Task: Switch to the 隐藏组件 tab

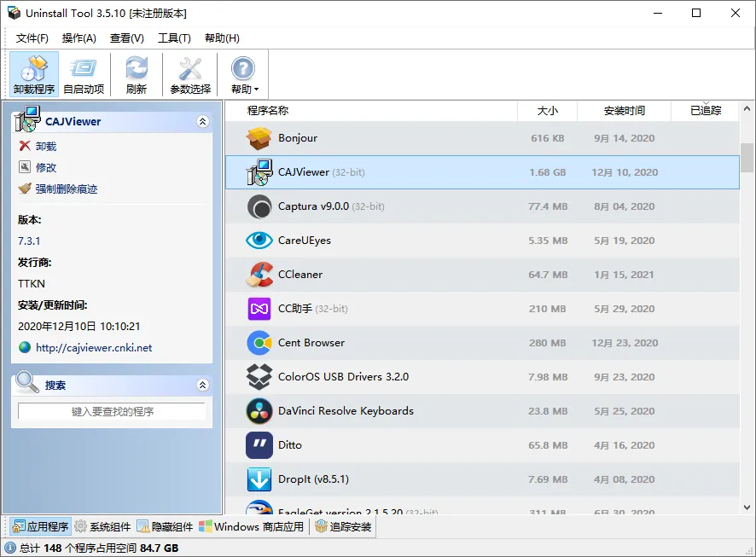Action: pos(165,526)
